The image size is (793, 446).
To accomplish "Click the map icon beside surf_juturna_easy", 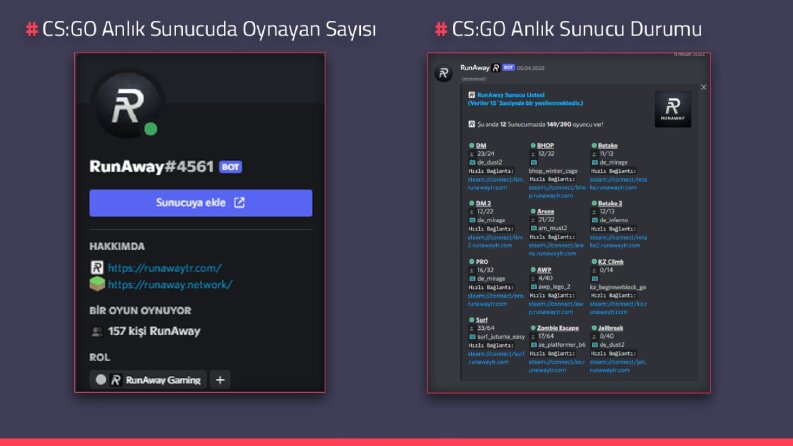I will [472, 337].
